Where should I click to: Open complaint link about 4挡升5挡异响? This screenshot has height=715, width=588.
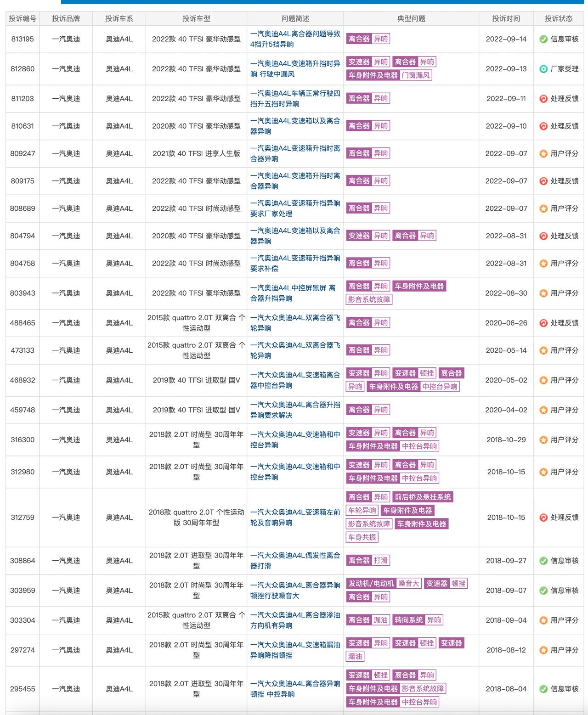295,39
